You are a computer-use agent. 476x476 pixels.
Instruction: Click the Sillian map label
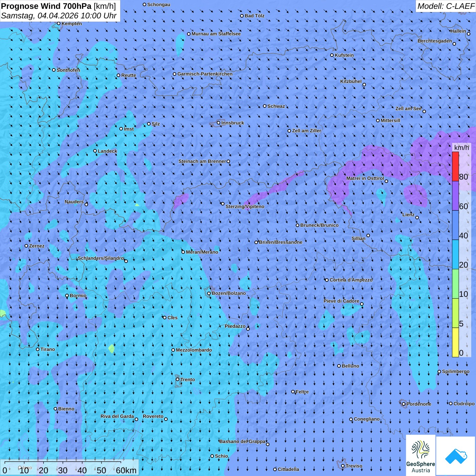tap(358, 238)
